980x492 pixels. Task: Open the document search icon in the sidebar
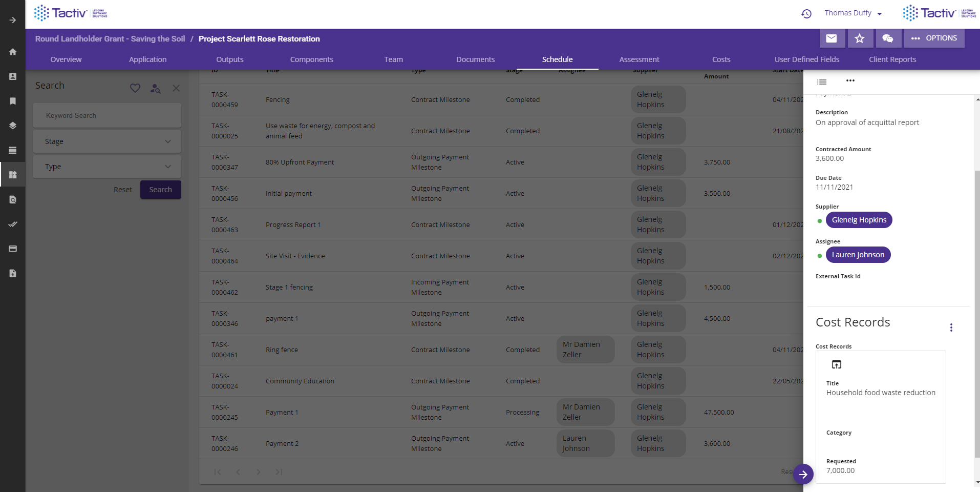13,199
